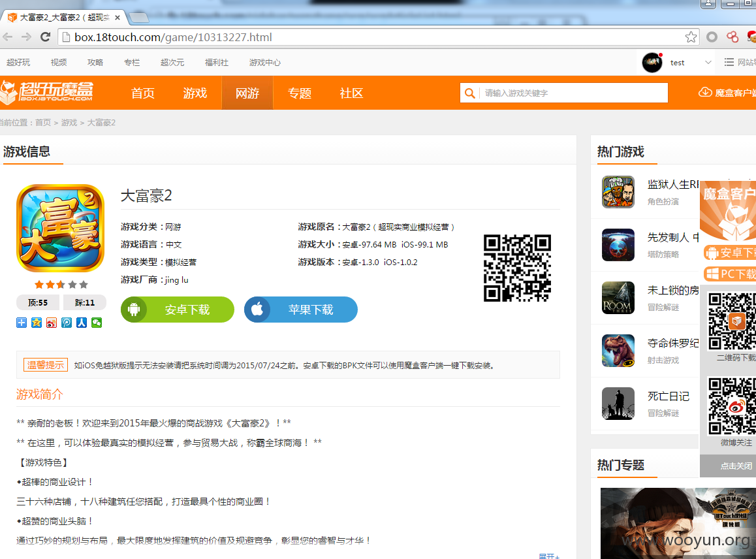Screen dimensions: 756x559
Task: Open the 视频 top link
Action: click(59, 62)
